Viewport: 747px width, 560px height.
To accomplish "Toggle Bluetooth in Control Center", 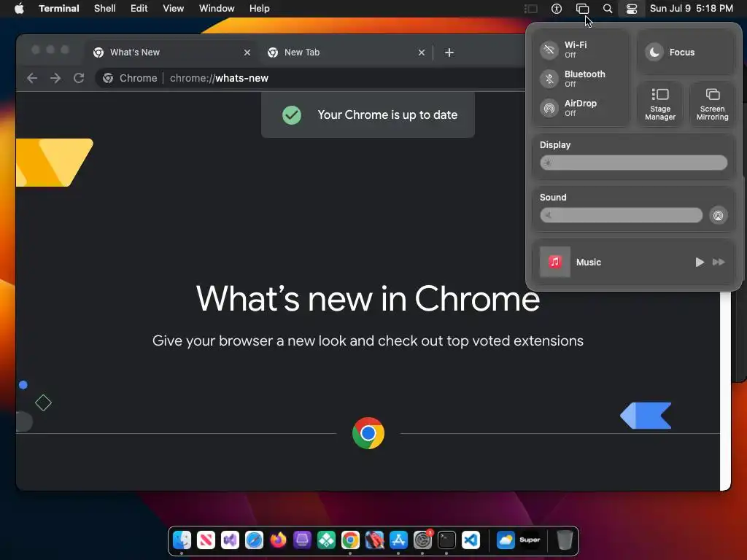I will [549, 79].
